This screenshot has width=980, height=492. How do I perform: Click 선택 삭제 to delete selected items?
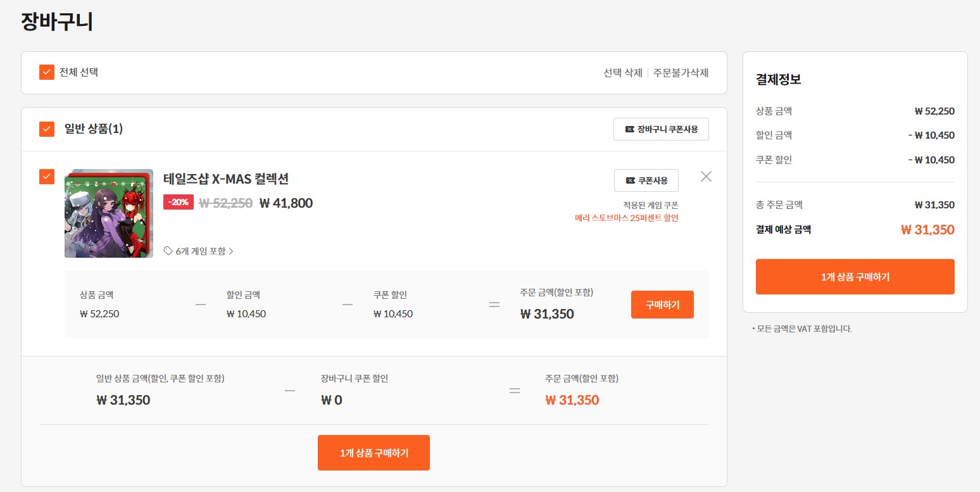pyautogui.click(x=622, y=73)
